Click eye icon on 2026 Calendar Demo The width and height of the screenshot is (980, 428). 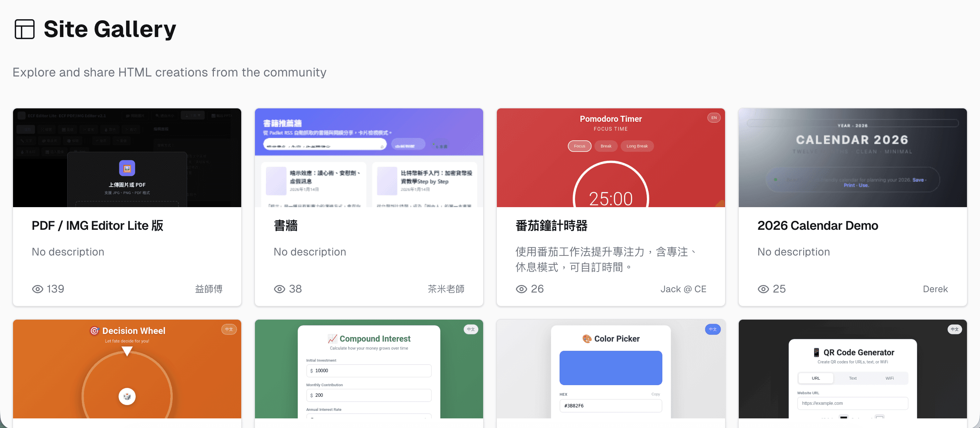(763, 289)
